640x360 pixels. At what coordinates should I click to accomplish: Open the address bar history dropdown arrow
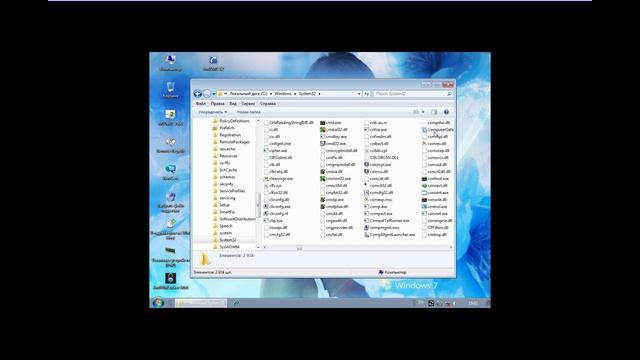pos(359,94)
